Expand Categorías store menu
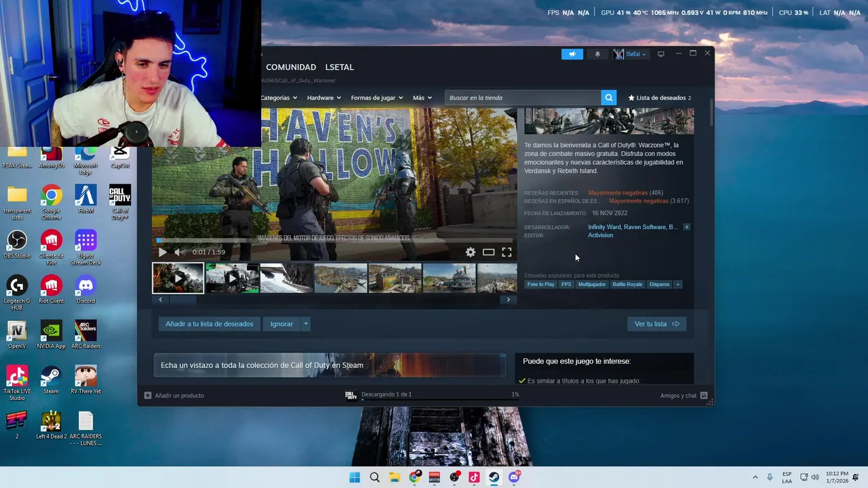Viewport: 868px width, 488px height. click(x=279, y=98)
